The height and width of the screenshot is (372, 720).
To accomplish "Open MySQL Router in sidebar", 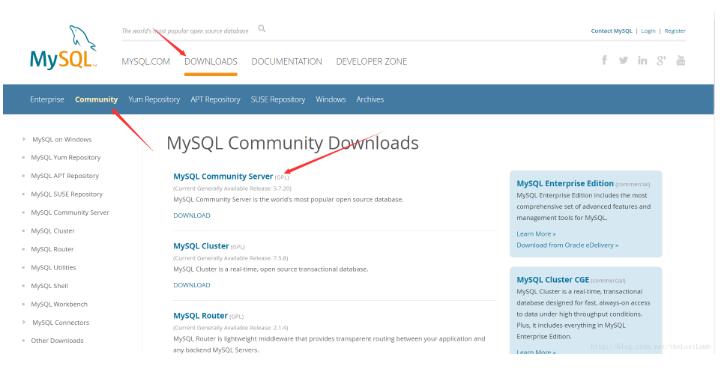I will pos(52,249).
